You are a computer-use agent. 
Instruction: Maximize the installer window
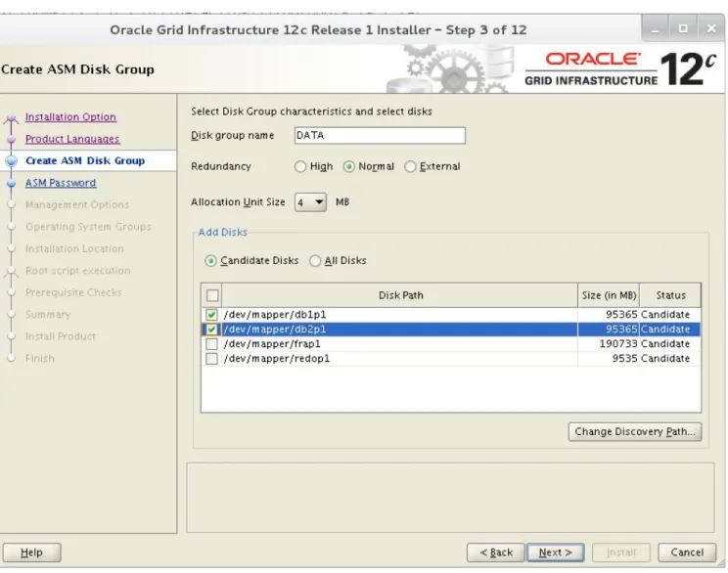tap(683, 28)
